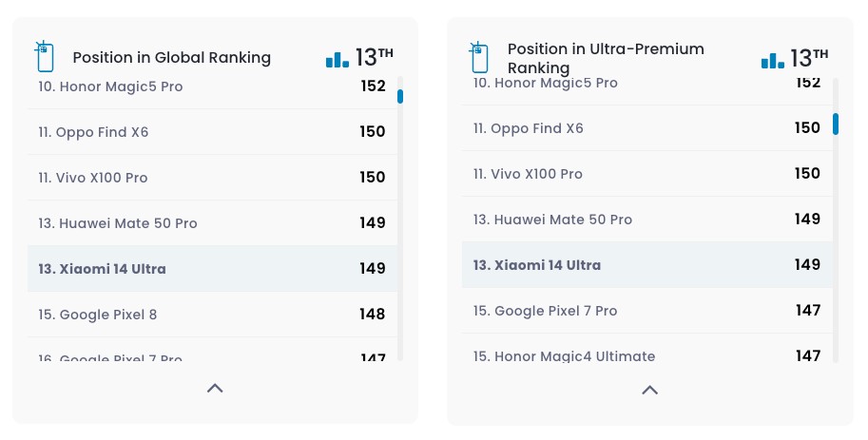Viewport: 868px width, 440px height.
Task: Collapse the Global Ranking list with chevron
Action: [x=215, y=388]
